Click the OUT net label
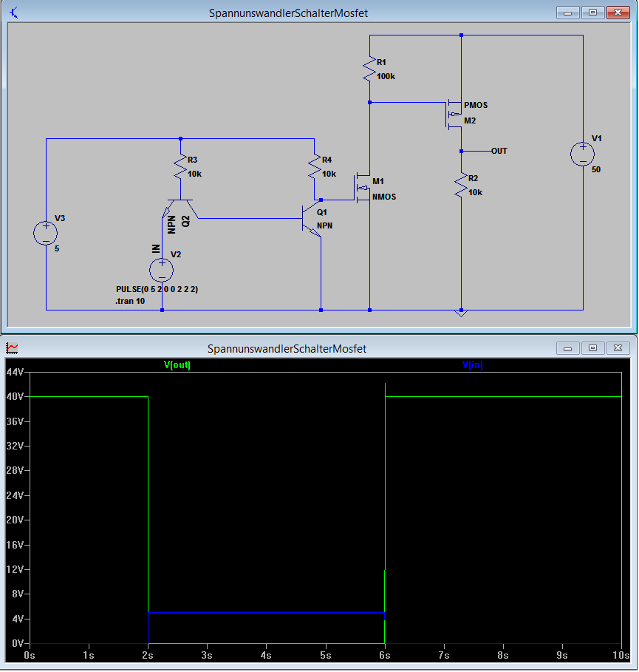This screenshot has width=639, height=672. pos(499,151)
